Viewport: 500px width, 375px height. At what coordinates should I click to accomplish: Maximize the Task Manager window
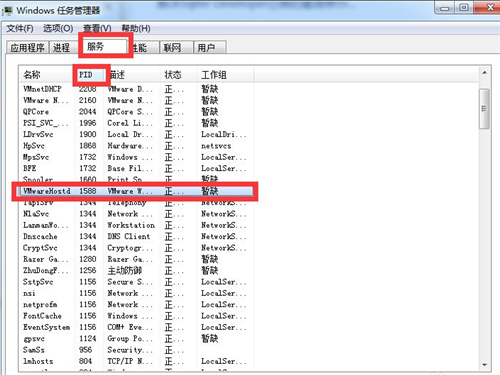click(464, 7)
